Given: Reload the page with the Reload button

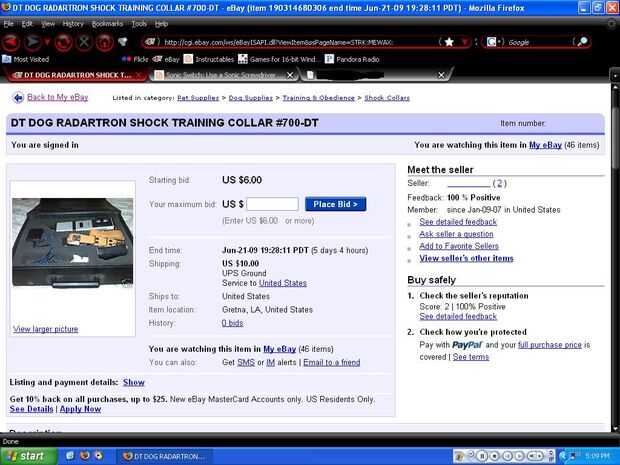Looking at the screenshot, I should [63, 42].
